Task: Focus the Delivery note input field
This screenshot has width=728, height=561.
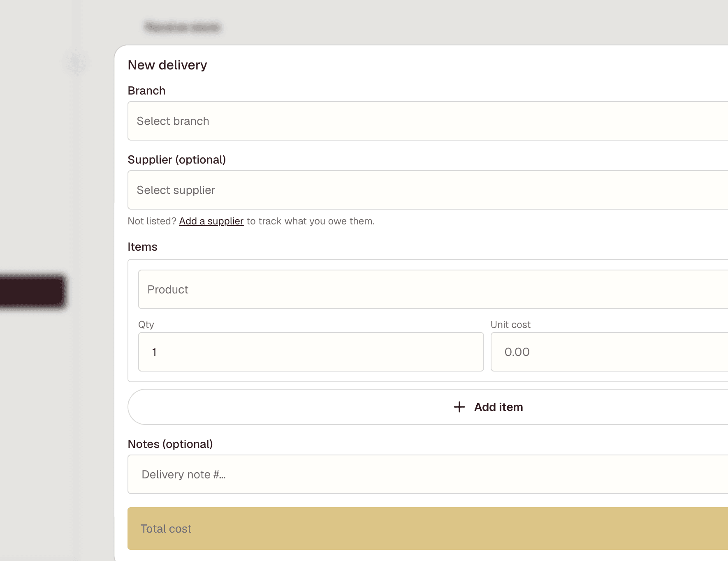Action: [x=428, y=474]
